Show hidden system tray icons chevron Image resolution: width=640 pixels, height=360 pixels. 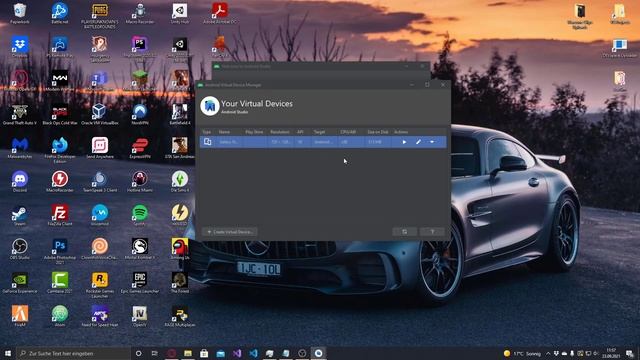click(548, 353)
